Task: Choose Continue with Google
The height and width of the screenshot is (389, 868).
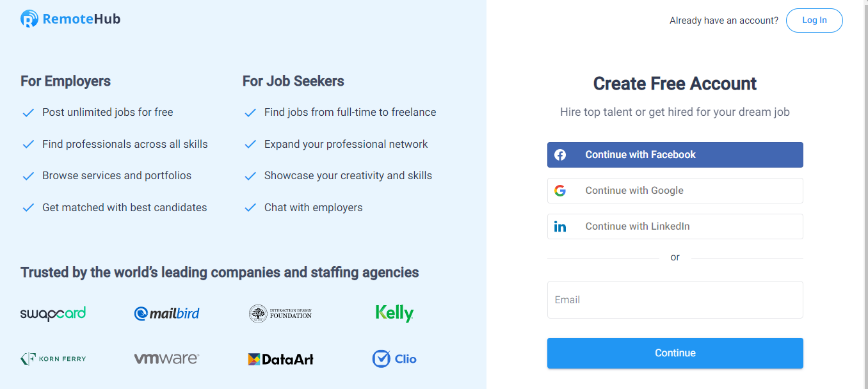Action: pos(675,191)
